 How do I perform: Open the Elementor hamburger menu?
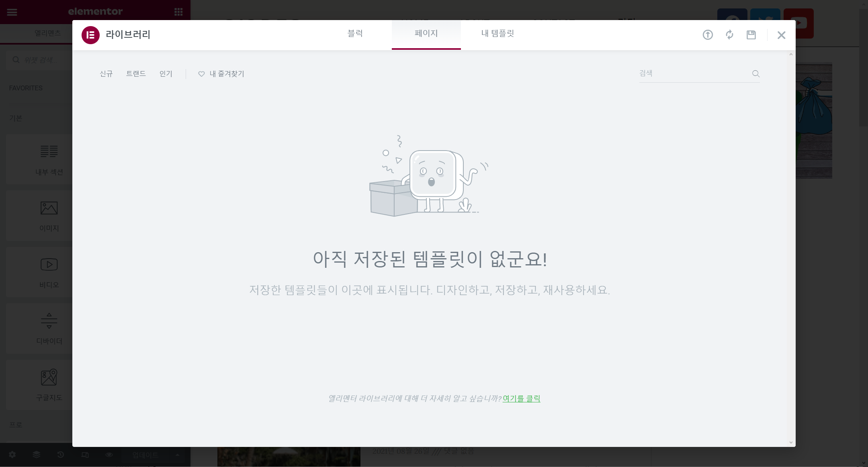click(x=12, y=12)
